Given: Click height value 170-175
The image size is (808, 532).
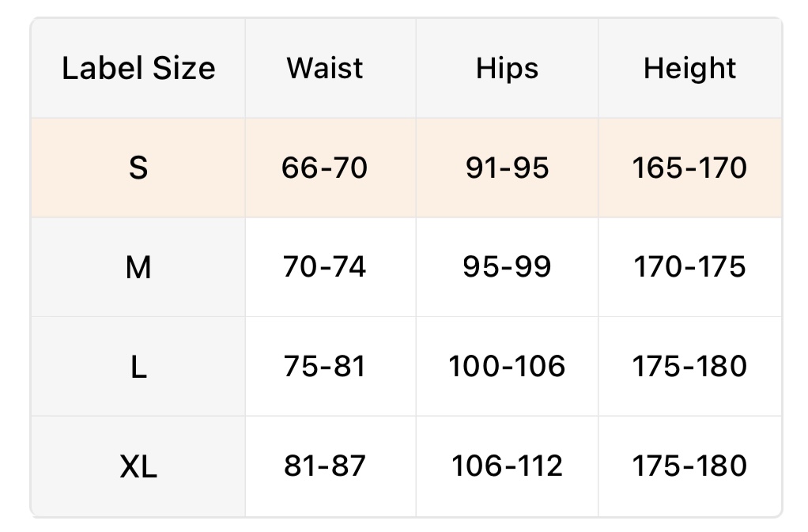Looking at the screenshot, I should (689, 267).
